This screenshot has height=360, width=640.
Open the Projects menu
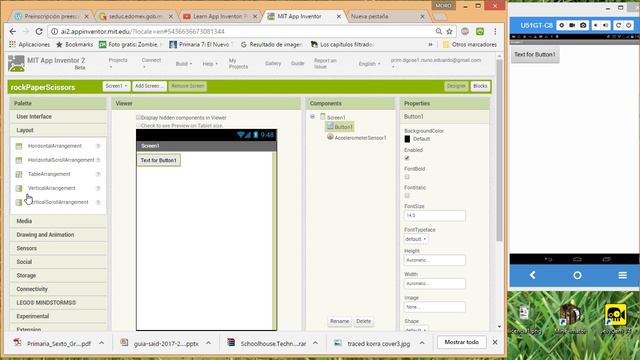click(118, 62)
